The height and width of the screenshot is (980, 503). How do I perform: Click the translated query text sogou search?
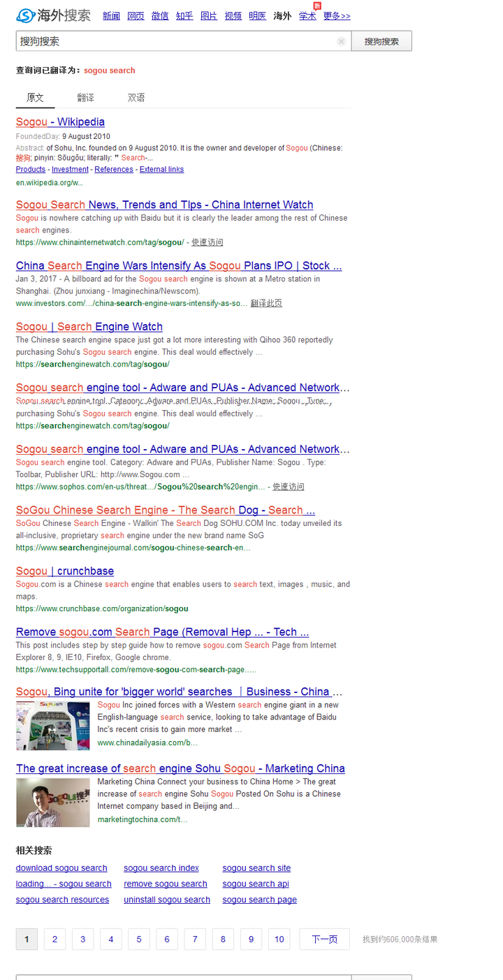pyautogui.click(x=110, y=71)
